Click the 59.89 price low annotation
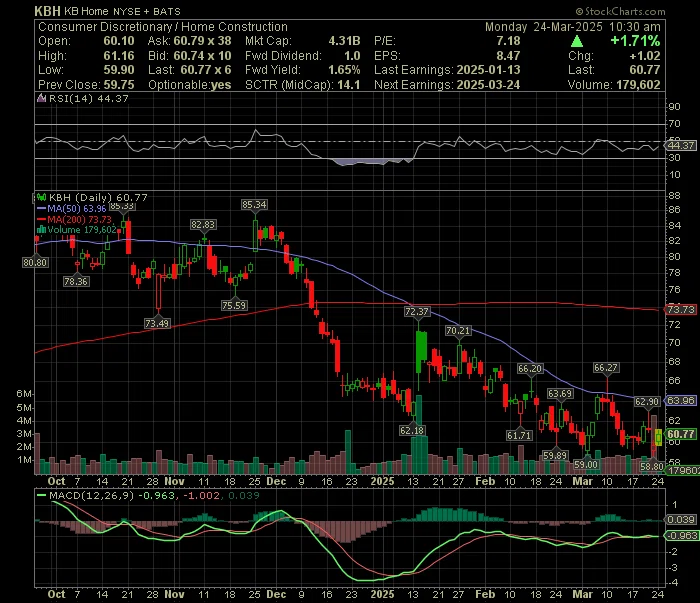 [555, 455]
